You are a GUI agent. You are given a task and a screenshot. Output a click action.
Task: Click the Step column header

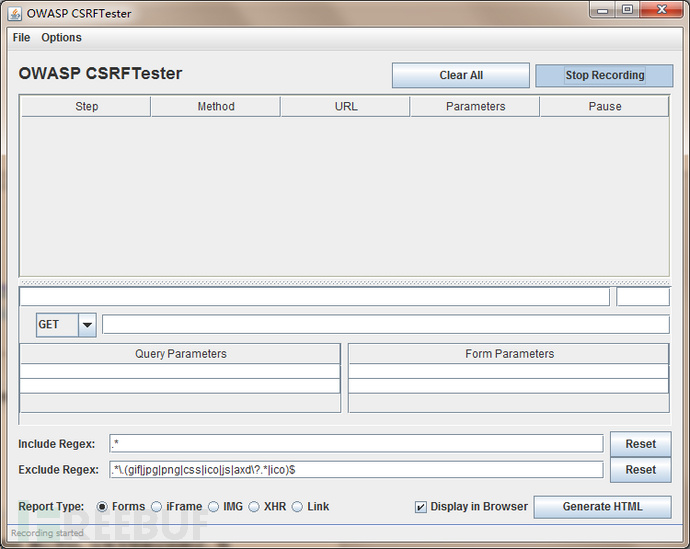point(86,106)
